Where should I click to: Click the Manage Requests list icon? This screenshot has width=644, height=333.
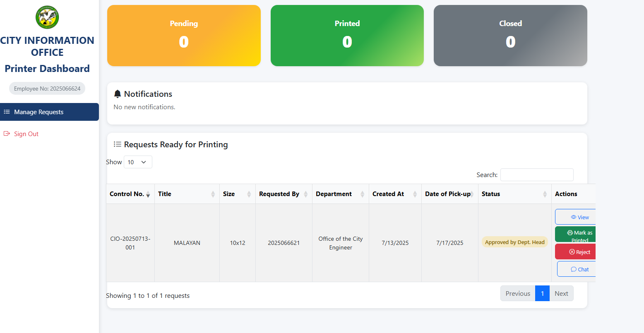click(x=7, y=112)
